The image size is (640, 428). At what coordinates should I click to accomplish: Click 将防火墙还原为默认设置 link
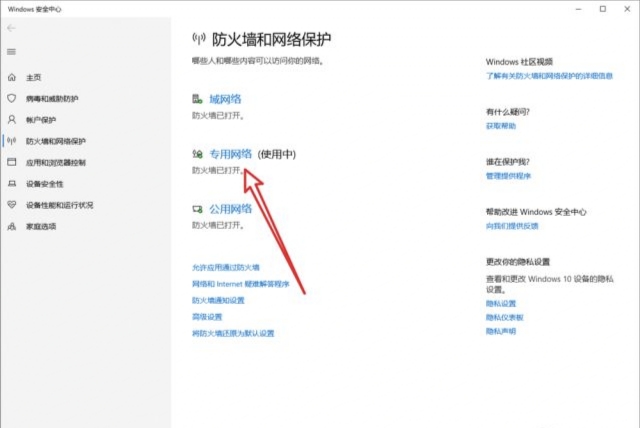pyautogui.click(x=233, y=333)
